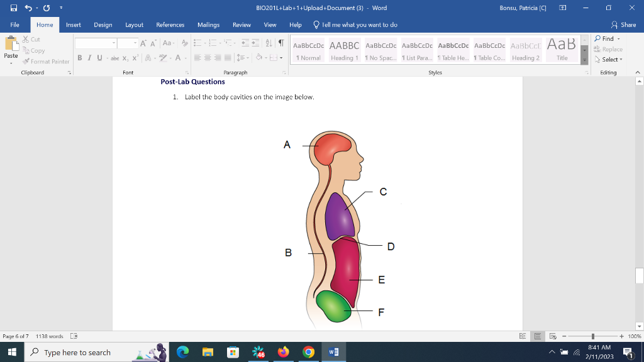This screenshot has width=644, height=362.
Task: Click the Windows taskbar search box
Action: (x=97, y=352)
